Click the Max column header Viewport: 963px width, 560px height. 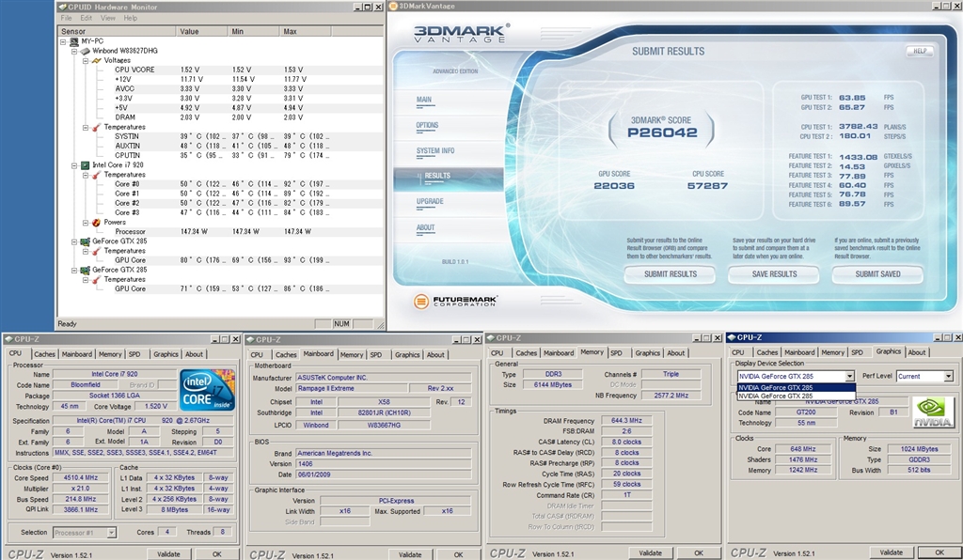[306, 31]
